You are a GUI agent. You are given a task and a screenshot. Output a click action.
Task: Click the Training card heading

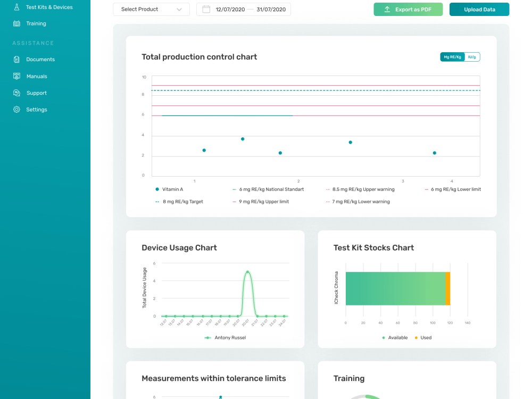point(349,378)
